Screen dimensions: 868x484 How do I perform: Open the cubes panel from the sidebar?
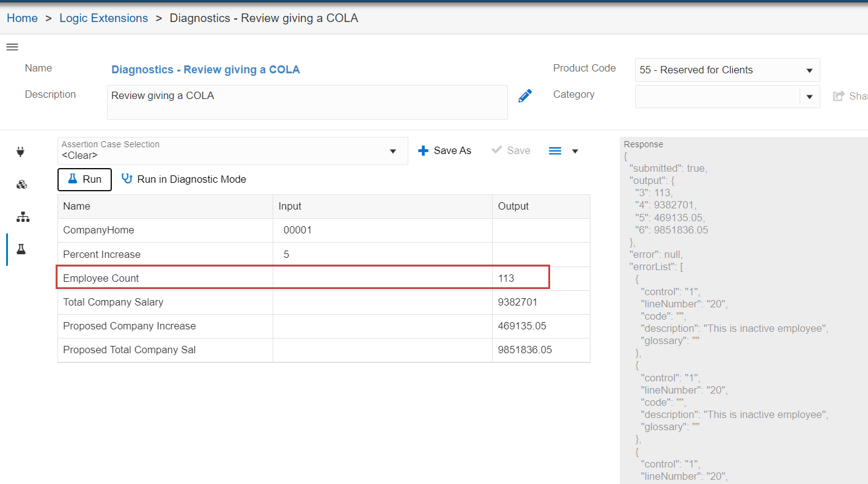tap(21, 184)
